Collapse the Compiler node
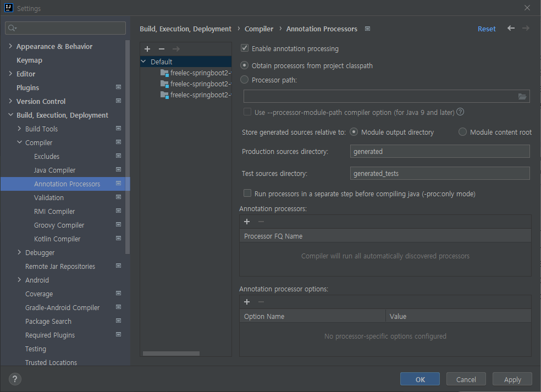This screenshot has height=392, width=541. [19, 142]
